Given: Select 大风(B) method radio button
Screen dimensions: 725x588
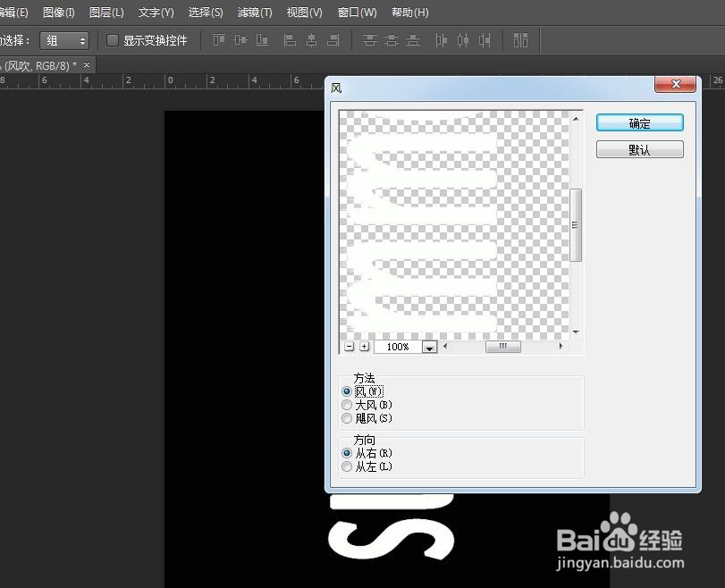Looking at the screenshot, I should point(347,405).
